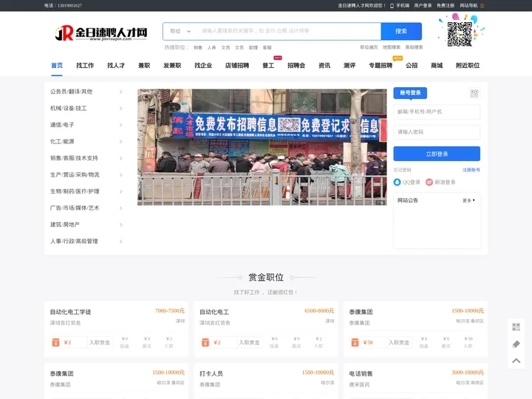Screen dimensions: 532x399
Task: Click the 忘记密码 link
Action: coord(403,170)
